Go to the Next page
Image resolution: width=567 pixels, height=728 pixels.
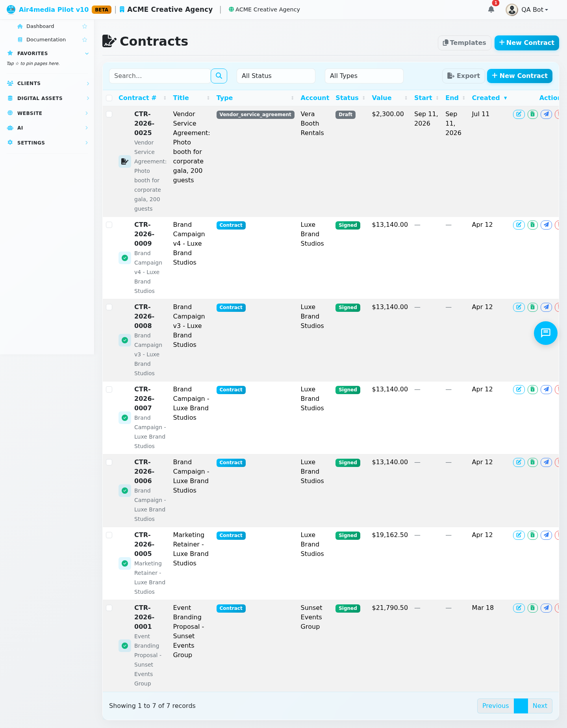tap(540, 706)
